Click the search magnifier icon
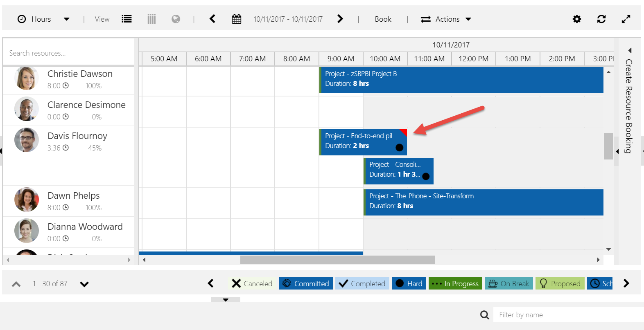The image size is (644, 330). coord(484,314)
